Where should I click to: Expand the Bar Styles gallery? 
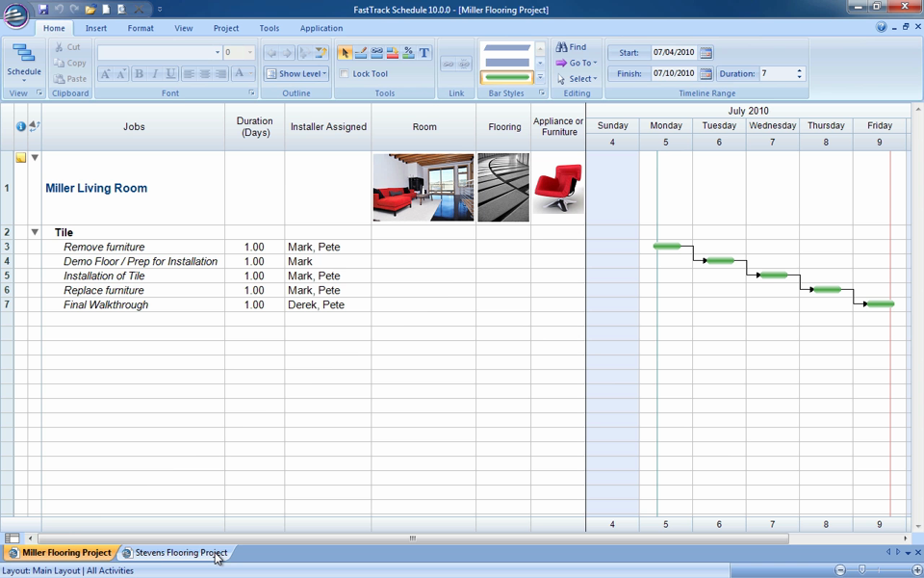(x=540, y=77)
